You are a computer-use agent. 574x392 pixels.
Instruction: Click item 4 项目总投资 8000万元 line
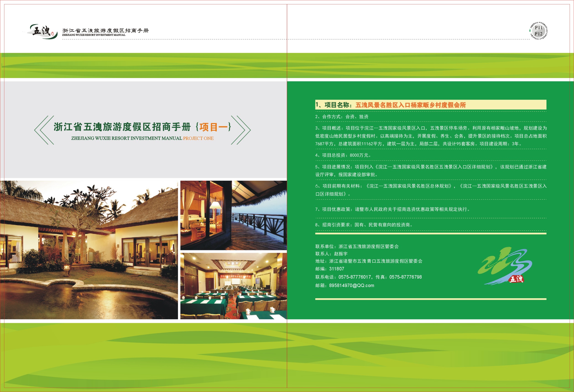[x=343, y=155]
